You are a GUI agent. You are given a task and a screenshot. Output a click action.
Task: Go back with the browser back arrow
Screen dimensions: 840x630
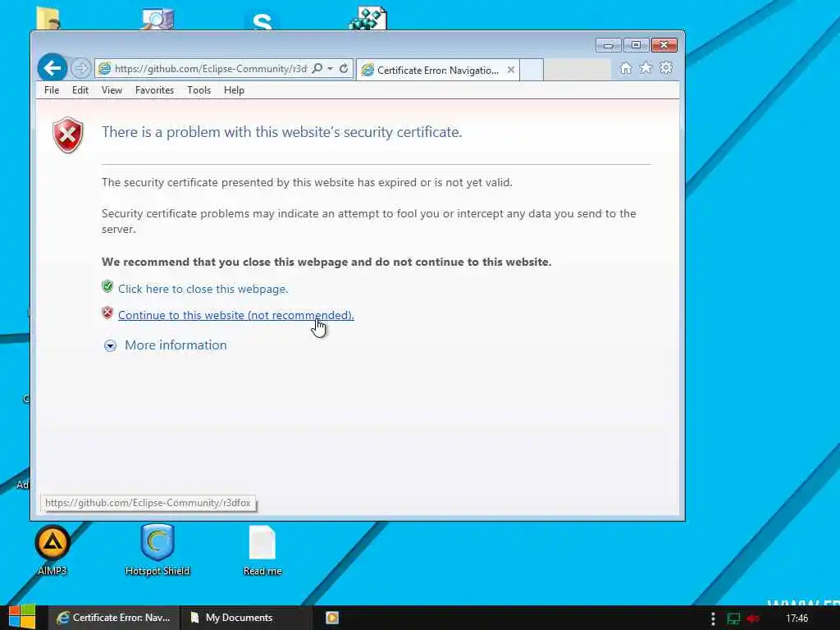[52, 68]
